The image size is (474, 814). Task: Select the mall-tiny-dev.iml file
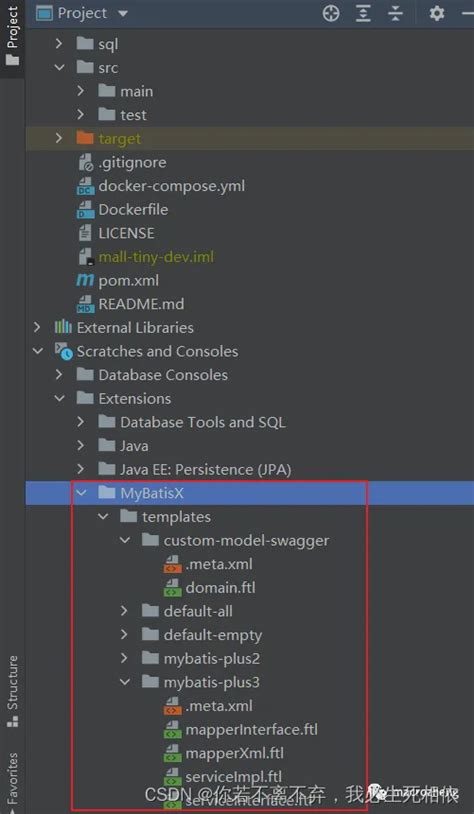tap(156, 257)
